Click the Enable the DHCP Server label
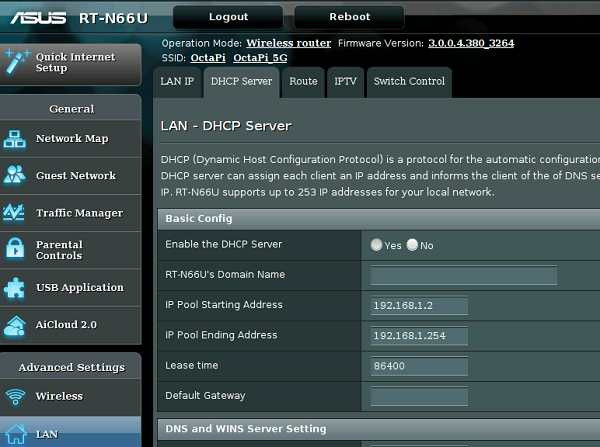This screenshot has height=447, width=600. [x=223, y=245]
